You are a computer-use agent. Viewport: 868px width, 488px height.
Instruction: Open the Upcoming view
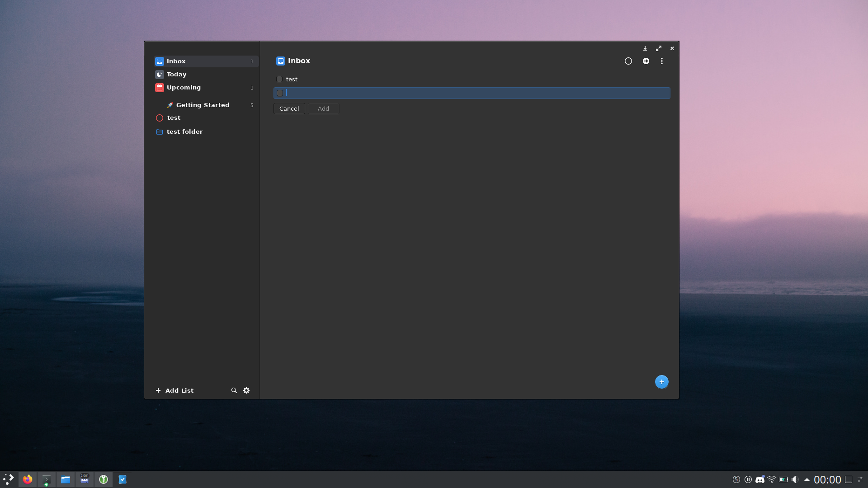(x=184, y=87)
